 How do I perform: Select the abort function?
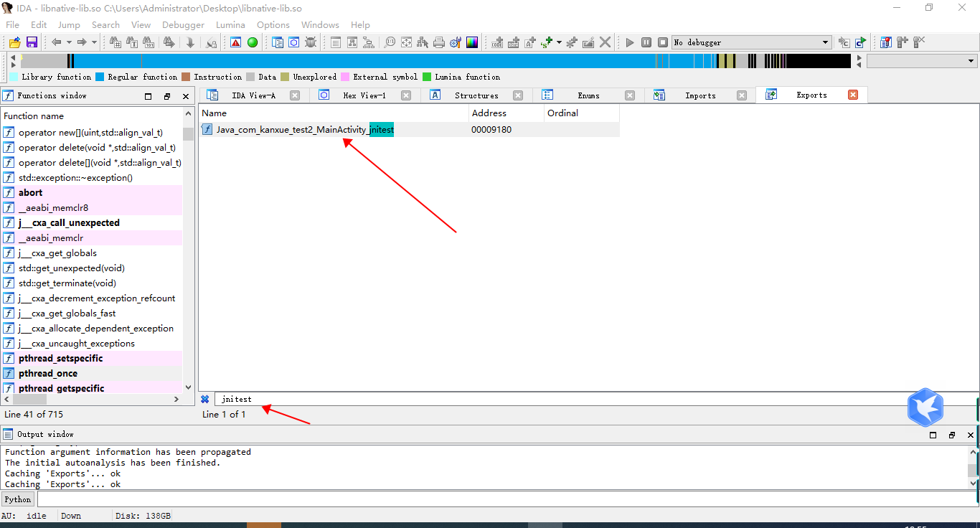92,193
